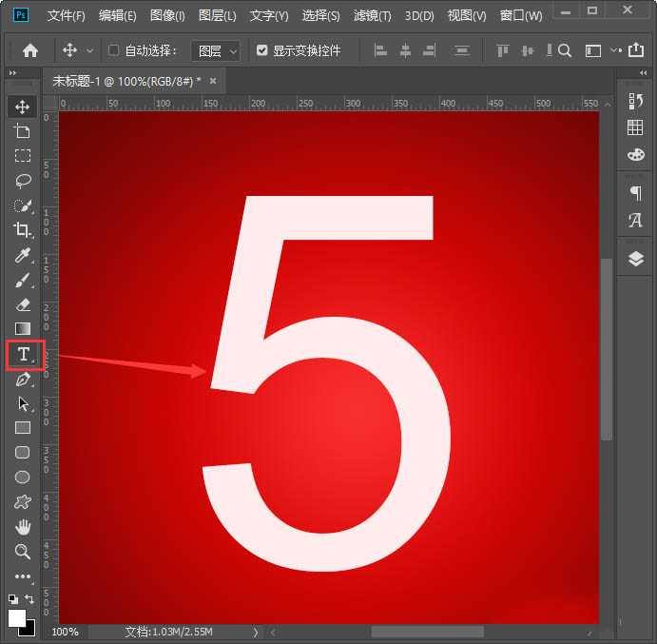Open the Paragraph panel icon

pos(635,193)
